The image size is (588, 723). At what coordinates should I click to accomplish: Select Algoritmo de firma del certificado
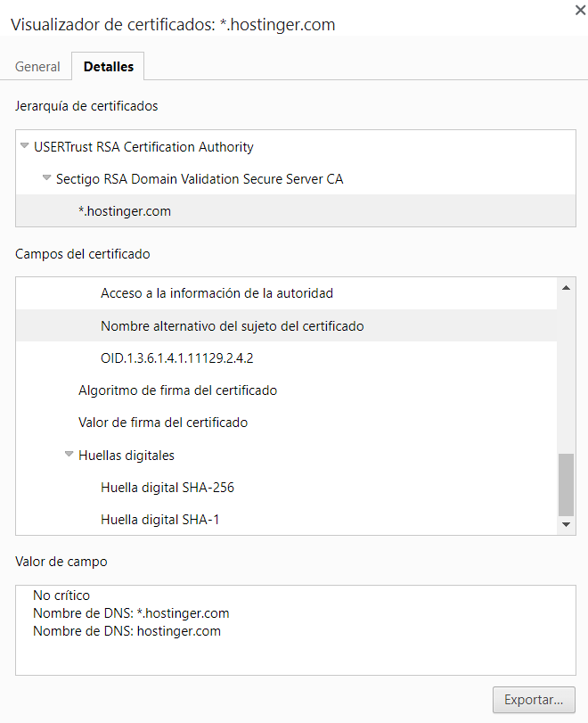tap(177, 390)
